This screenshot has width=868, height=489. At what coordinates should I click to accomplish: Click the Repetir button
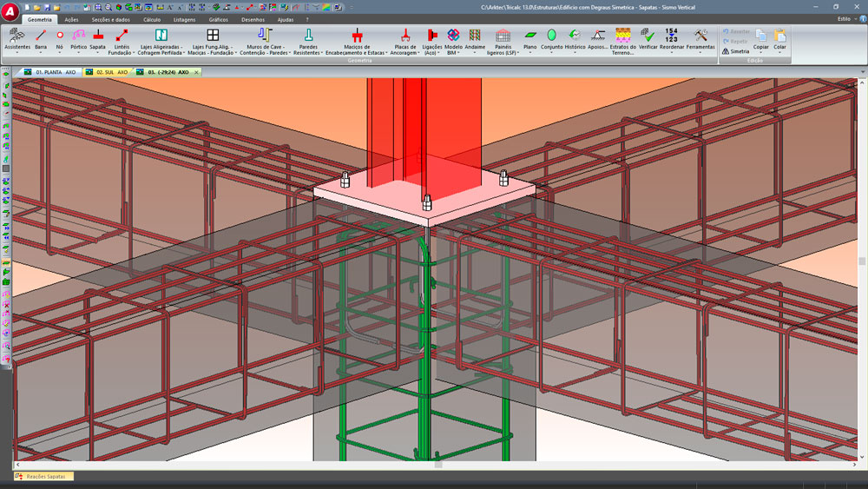735,41
